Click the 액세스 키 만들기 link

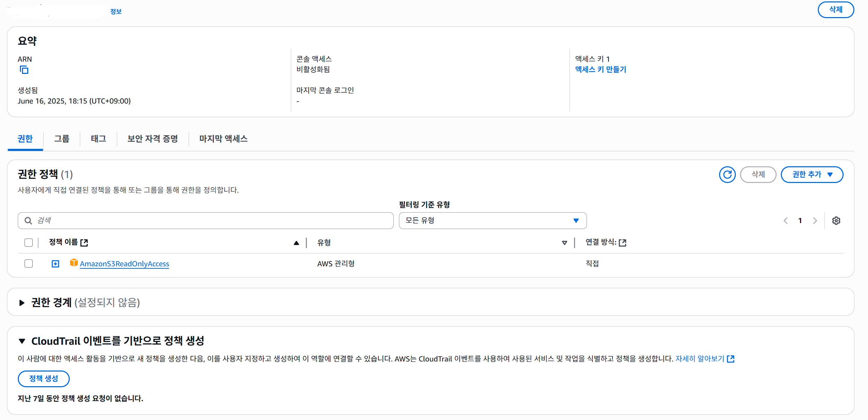(601, 69)
